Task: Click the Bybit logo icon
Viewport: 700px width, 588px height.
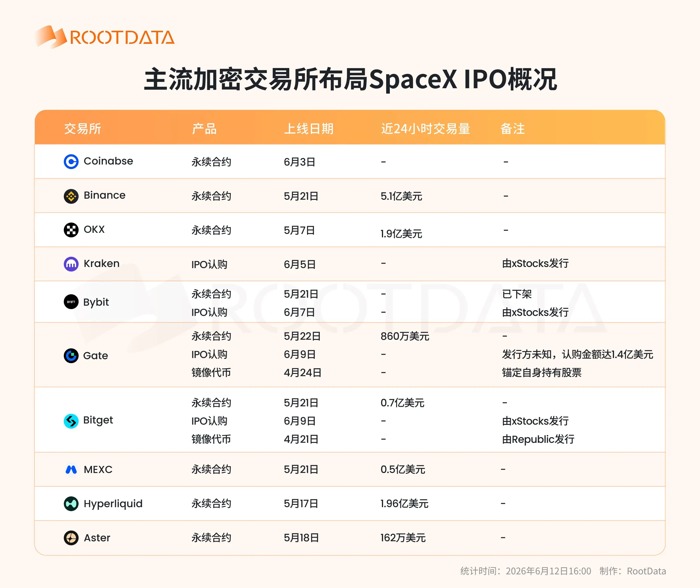Action: [71, 302]
